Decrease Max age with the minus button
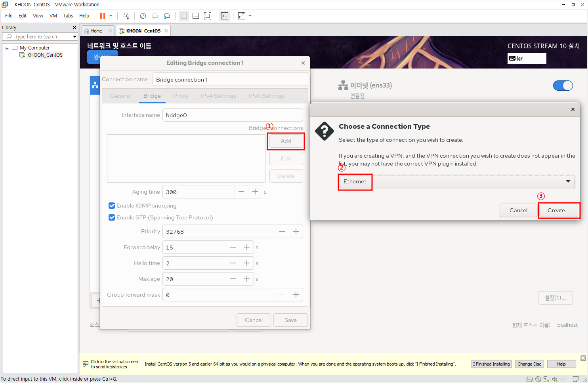588x383 pixels. pos(233,279)
